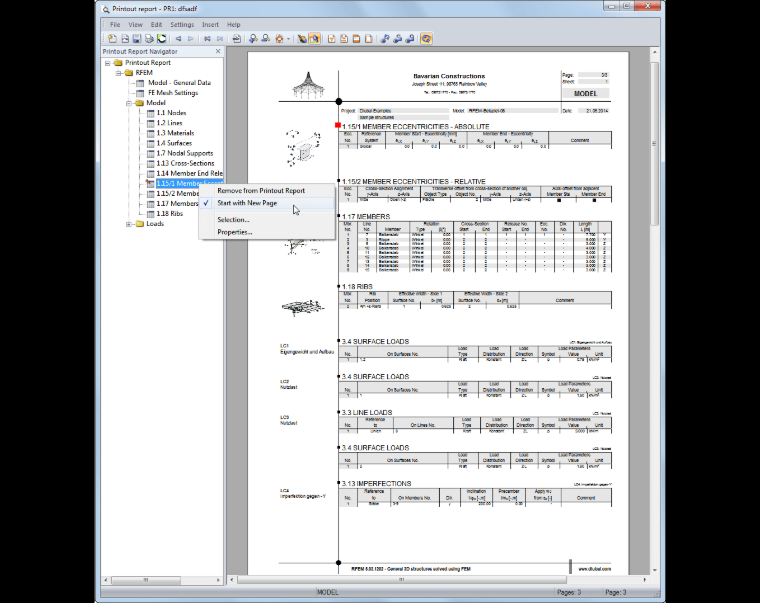Choose Remove from Printout Report
Viewport: 760px width, 603px height.
pos(267,190)
